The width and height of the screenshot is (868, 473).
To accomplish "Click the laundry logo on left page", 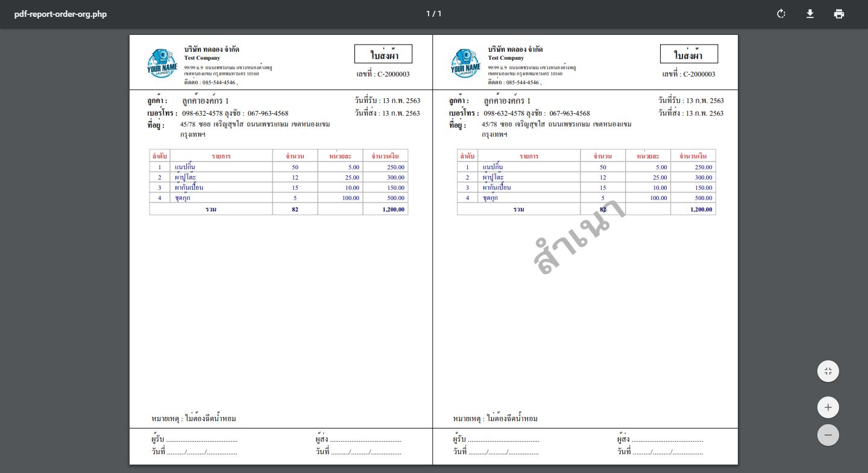I will pyautogui.click(x=162, y=64).
